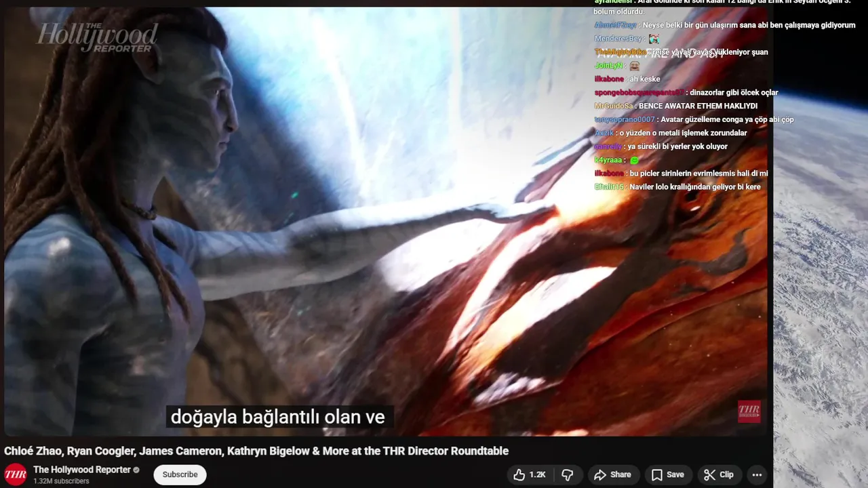Click message 'ya sürekli bi yerler yok oluyor'
868x488 pixels.
pos(677,147)
